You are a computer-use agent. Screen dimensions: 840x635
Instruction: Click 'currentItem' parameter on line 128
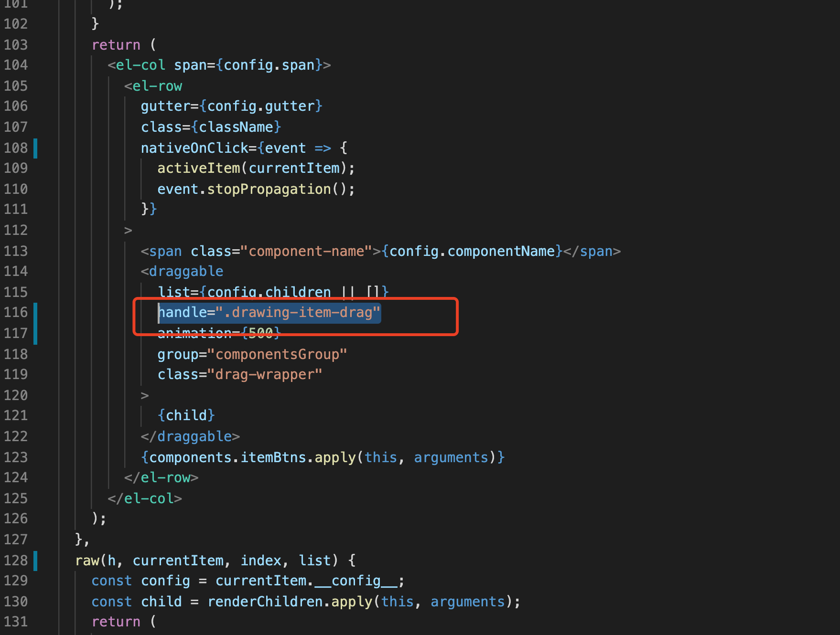(178, 560)
